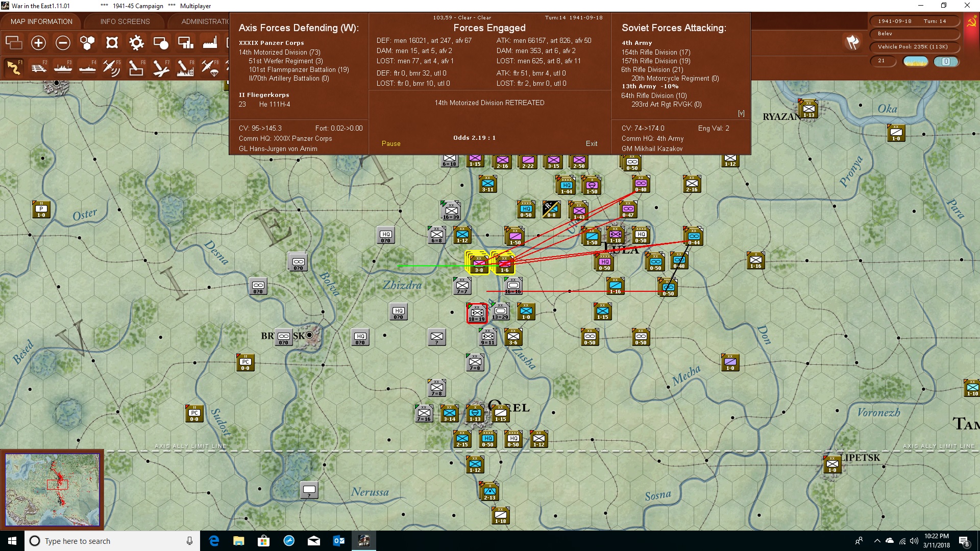
Task: Select the 0-44 cavalry counter
Action: (694, 236)
